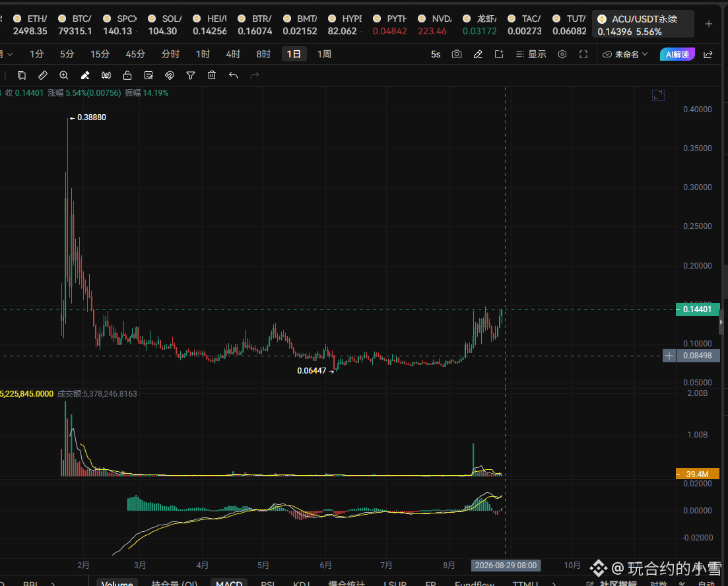This screenshot has width=728, height=586.
Task: Open the 未命名 layout dropdown
Action: [x=625, y=54]
